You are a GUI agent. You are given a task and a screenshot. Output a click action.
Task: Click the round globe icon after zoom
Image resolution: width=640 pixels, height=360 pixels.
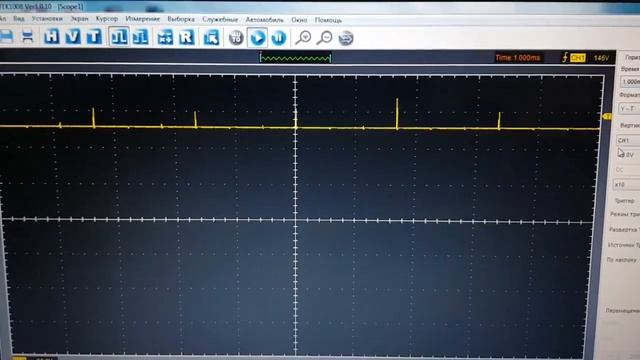point(346,38)
